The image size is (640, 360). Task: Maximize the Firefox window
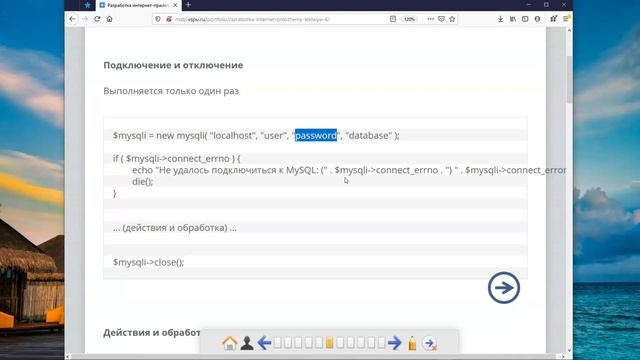(546, 5)
